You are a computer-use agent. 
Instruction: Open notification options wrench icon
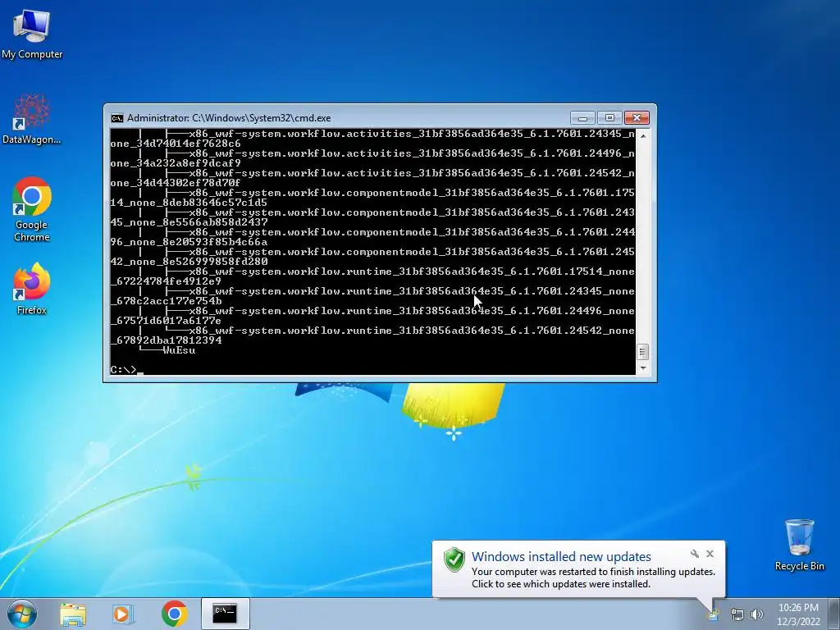click(x=694, y=554)
